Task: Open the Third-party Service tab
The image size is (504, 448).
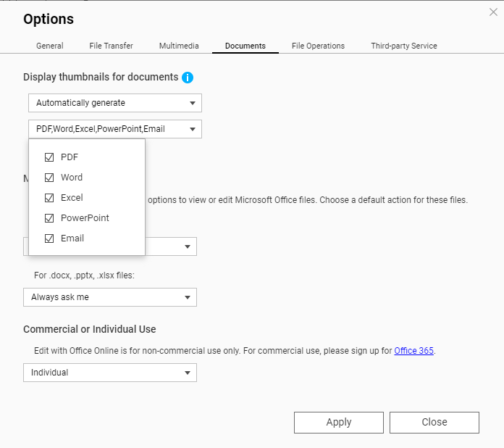Action: pyautogui.click(x=403, y=46)
